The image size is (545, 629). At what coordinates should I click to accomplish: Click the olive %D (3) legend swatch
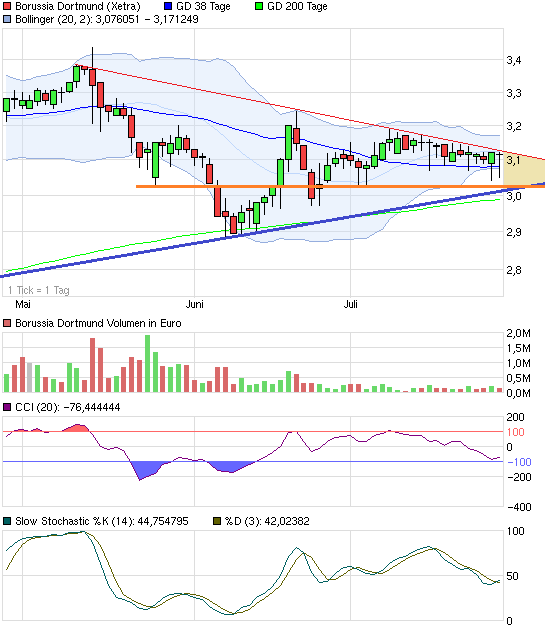[217, 521]
